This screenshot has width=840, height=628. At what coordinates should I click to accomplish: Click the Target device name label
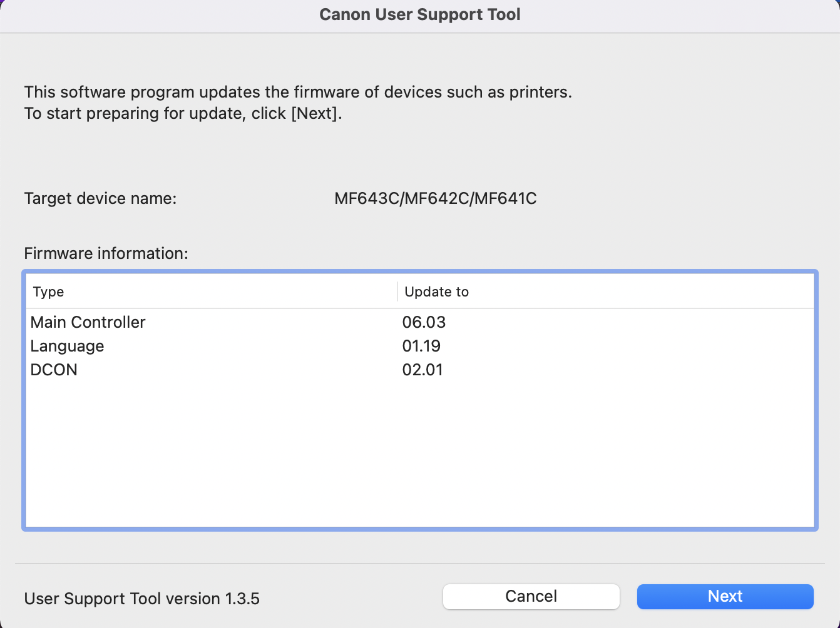point(100,198)
